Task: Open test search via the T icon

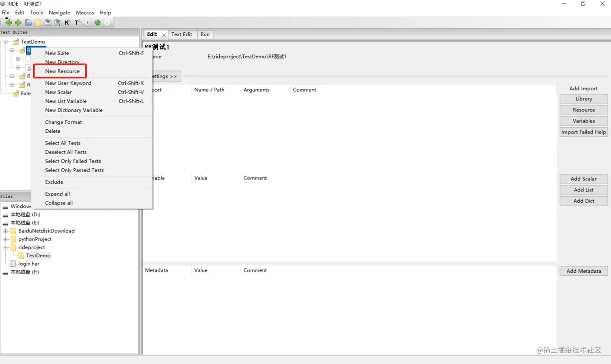Action: (x=77, y=23)
